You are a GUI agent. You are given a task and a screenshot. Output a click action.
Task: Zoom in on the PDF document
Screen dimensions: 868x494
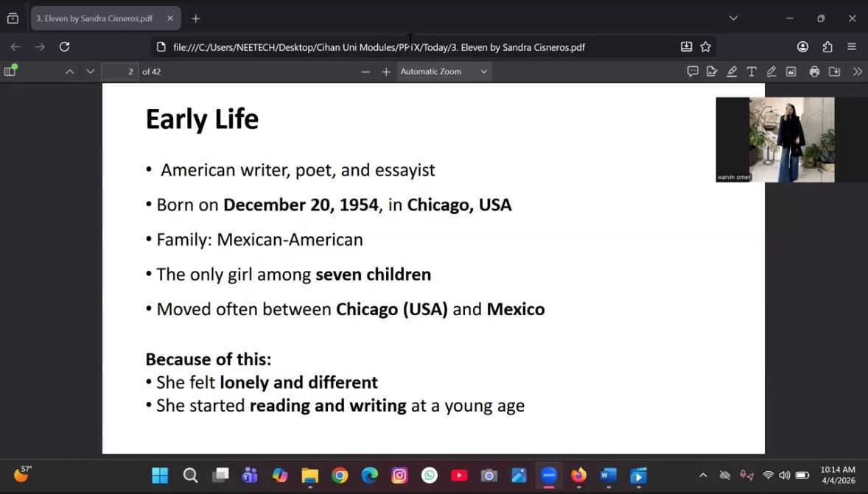coord(386,71)
